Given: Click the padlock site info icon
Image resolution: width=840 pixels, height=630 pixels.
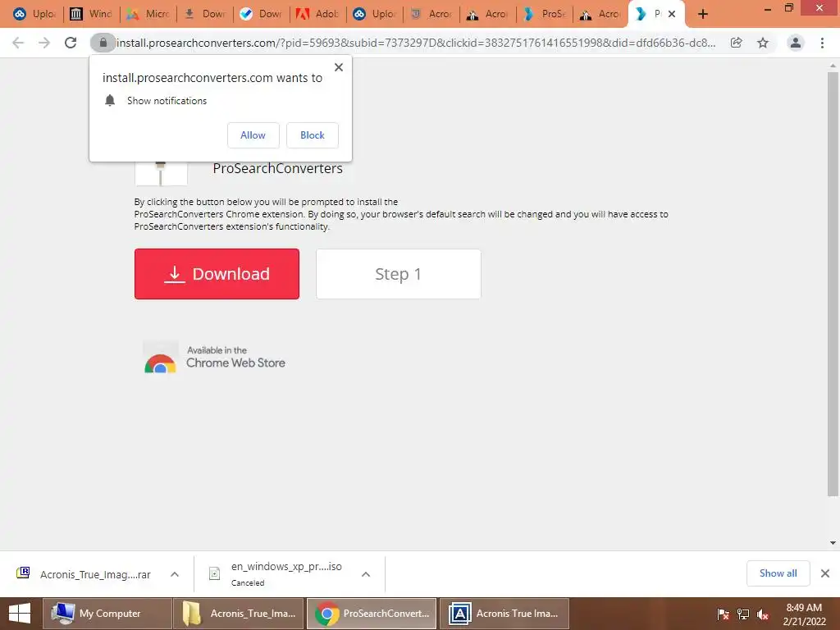Looking at the screenshot, I should click(x=103, y=43).
